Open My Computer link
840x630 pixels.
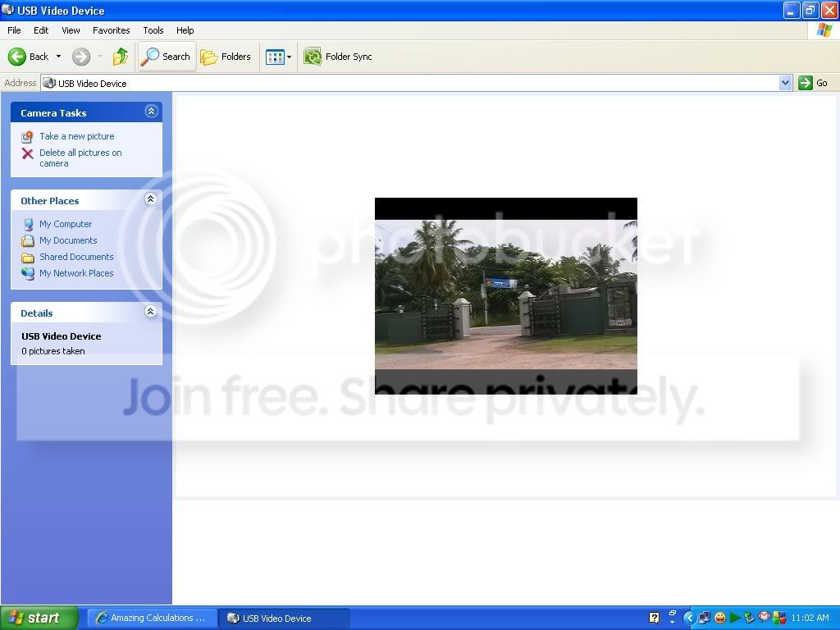(x=66, y=224)
